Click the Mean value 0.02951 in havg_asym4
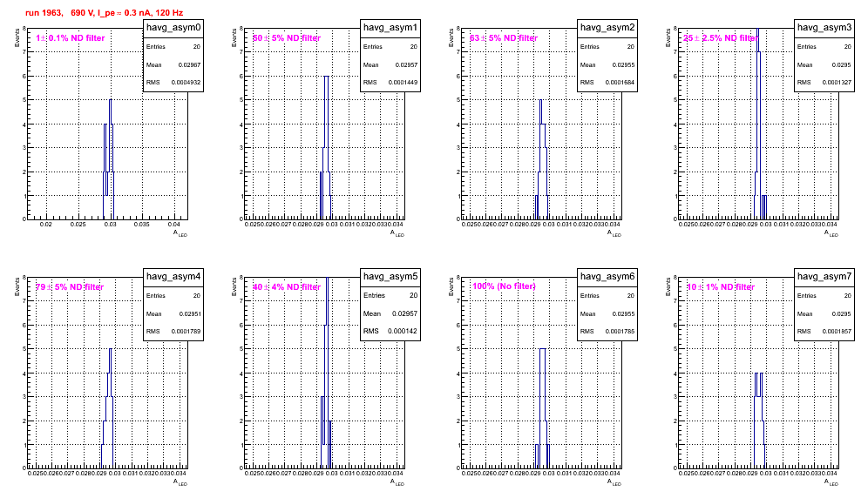Viewport: 868px width, 498px height. point(189,313)
